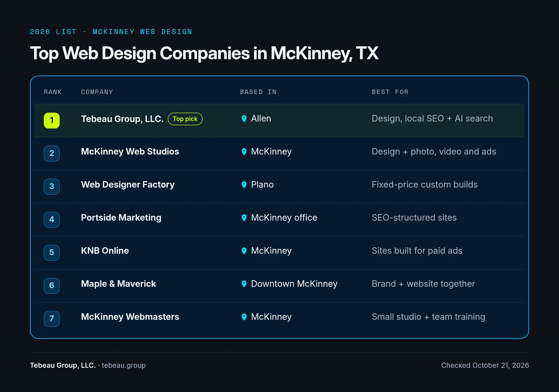
Task: Click 'Checked October 21, 2026' text
Action: [x=485, y=365]
